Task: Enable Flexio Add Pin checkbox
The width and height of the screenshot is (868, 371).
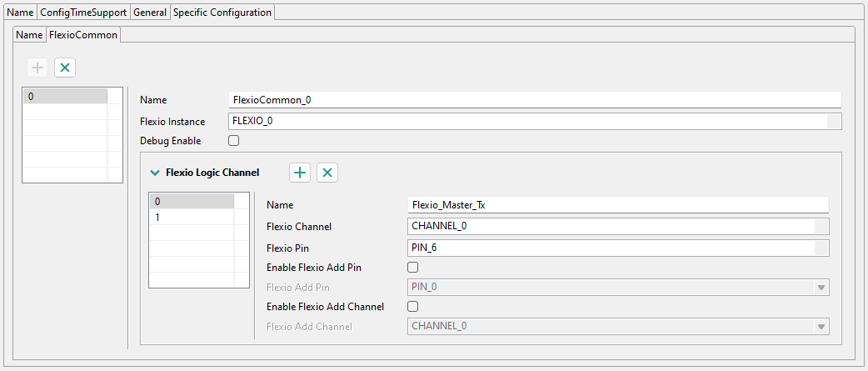Action: pos(412,268)
